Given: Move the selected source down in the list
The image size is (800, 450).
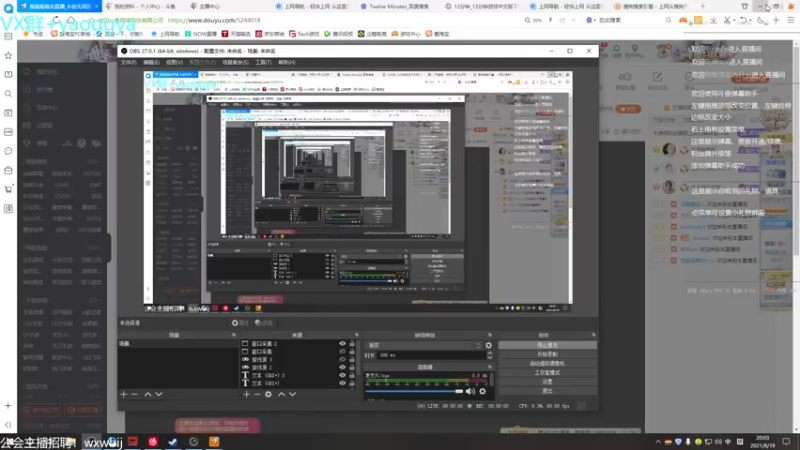Looking at the screenshot, I should (x=292, y=394).
